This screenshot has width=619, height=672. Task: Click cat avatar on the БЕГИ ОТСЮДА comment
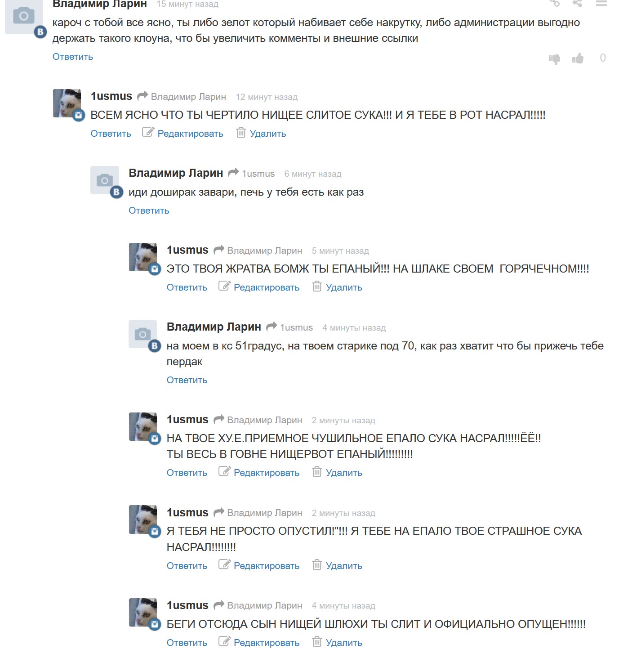click(x=143, y=612)
